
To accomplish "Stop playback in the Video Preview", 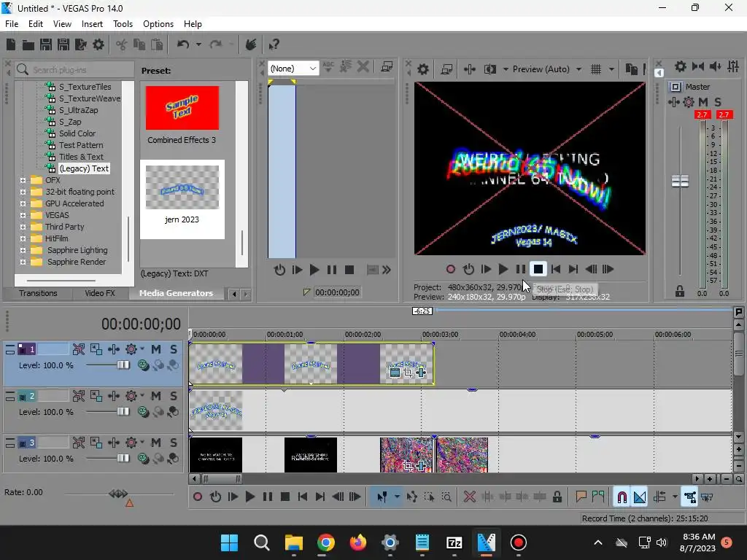I will (538, 270).
